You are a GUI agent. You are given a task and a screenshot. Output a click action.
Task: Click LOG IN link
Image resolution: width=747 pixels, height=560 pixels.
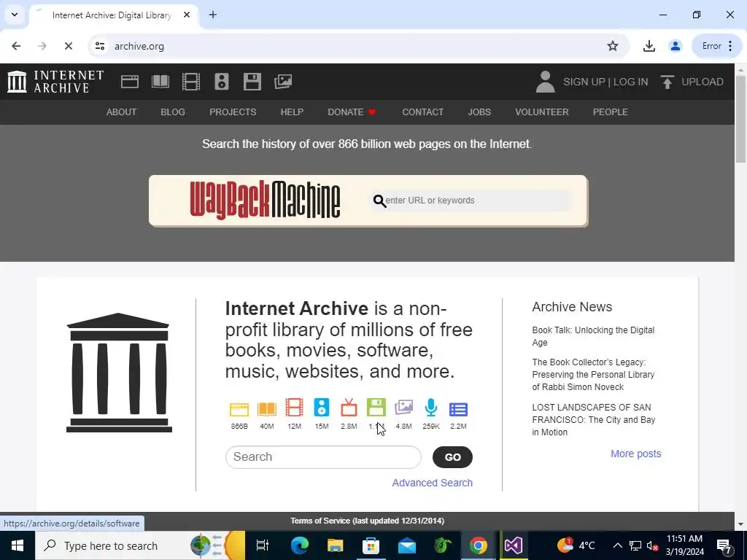click(x=631, y=82)
